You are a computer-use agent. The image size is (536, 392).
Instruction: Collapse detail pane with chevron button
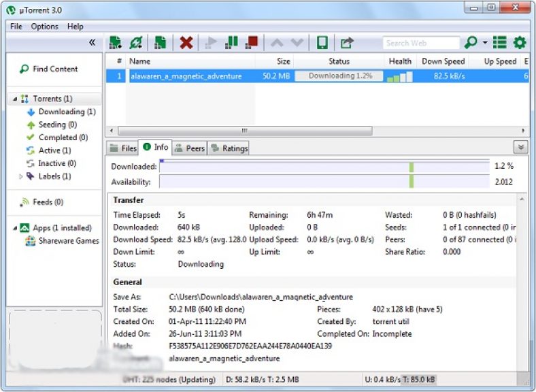[520, 147]
